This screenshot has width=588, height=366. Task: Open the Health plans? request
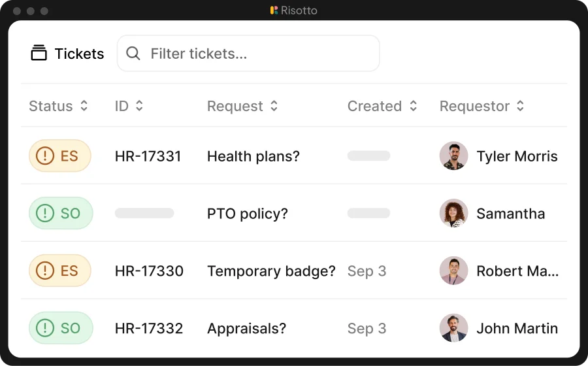pyautogui.click(x=253, y=156)
